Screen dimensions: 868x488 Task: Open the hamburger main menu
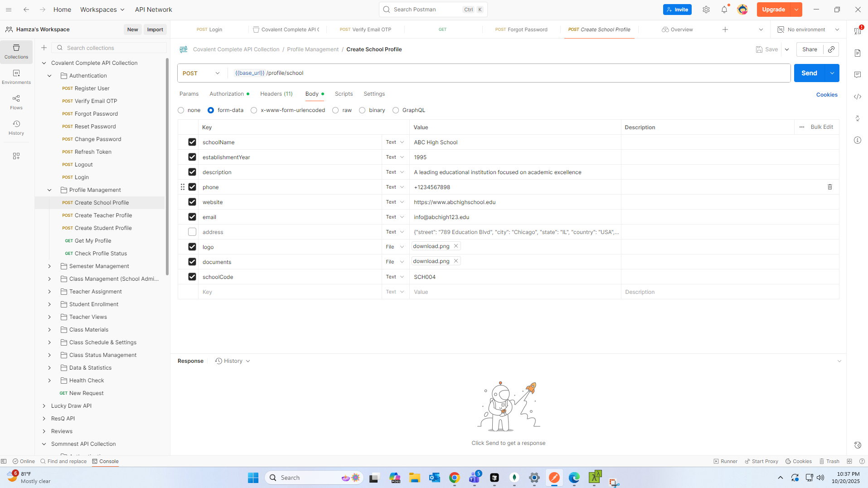(9, 10)
